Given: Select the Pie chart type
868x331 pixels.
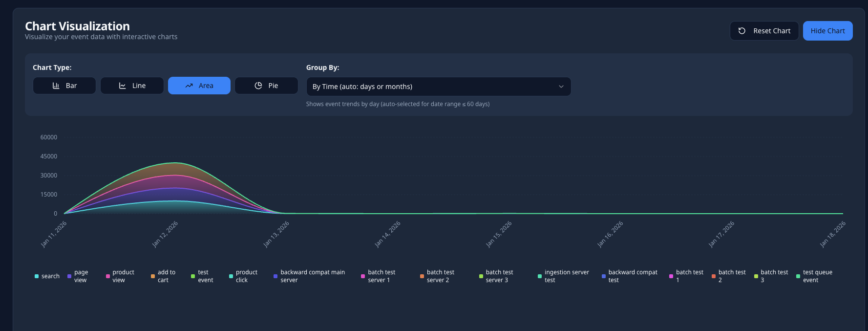Looking at the screenshot, I should pyautogui.click(x=266, y=86).
